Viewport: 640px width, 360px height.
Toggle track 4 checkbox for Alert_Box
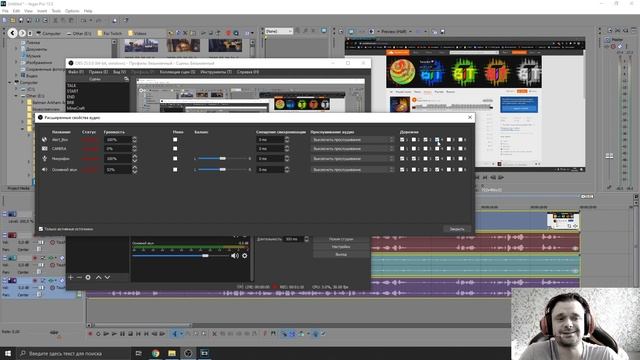[437, 140]
